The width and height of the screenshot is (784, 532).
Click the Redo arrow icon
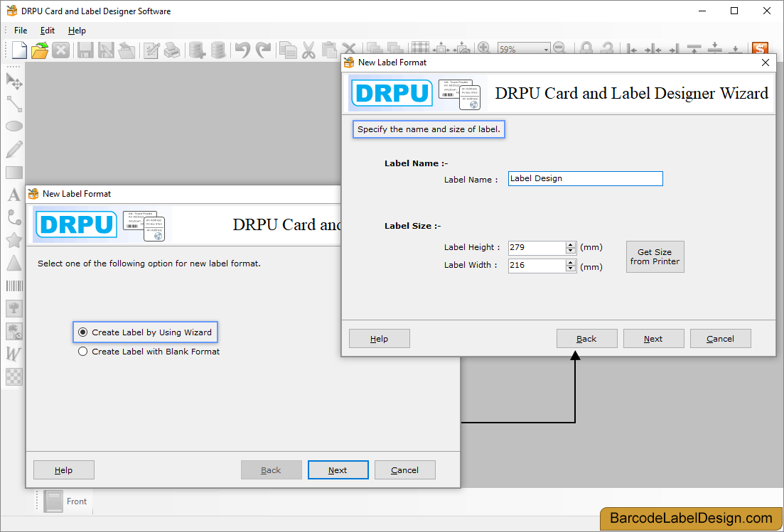pyautogui.click(x=263, y=50)
